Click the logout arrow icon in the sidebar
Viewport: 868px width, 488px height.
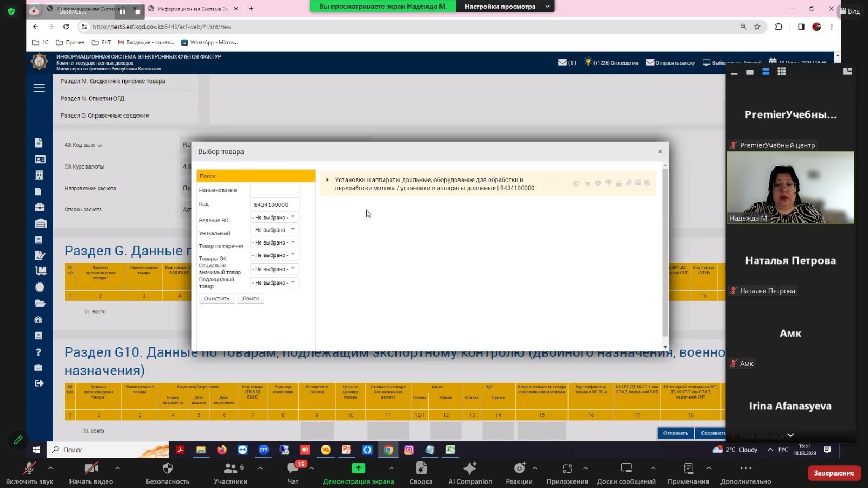(39, 383)
